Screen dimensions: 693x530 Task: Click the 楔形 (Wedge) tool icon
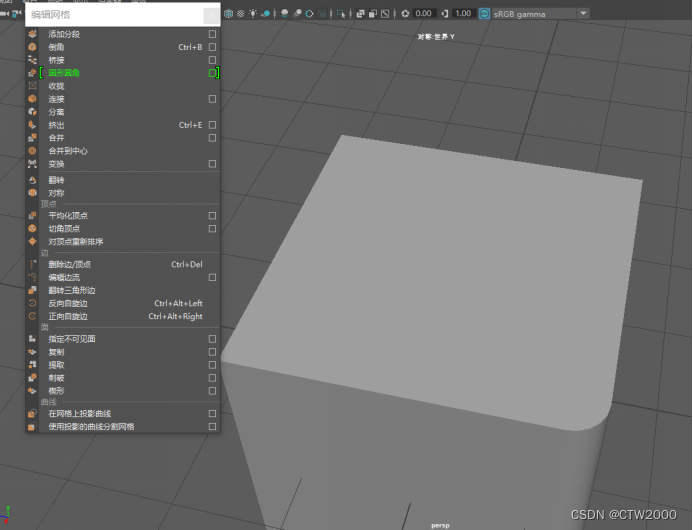point(32,391)
